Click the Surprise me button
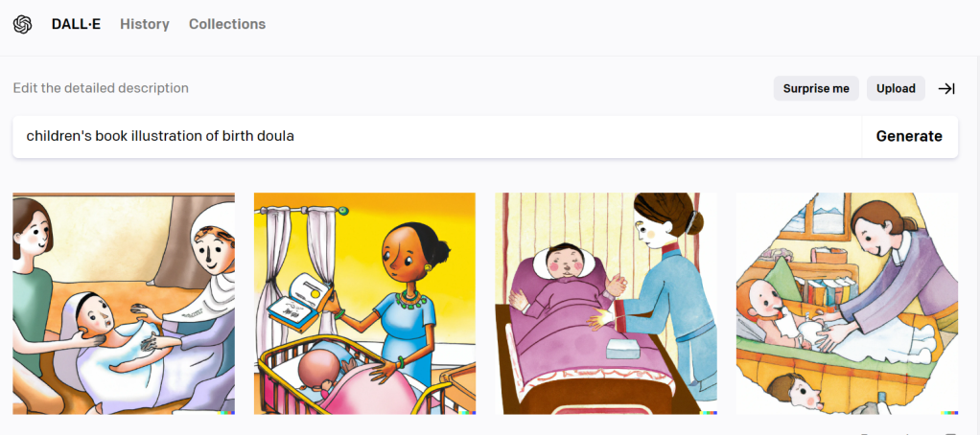 click(816, 88)
